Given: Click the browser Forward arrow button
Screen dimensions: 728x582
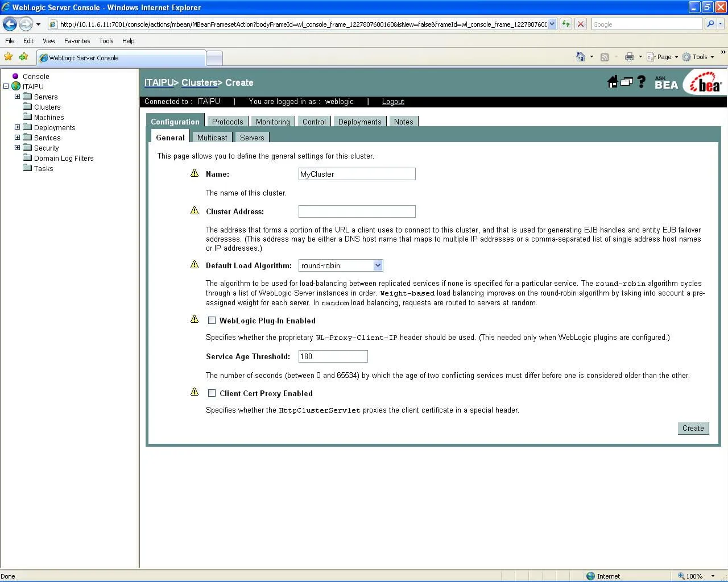Looking at the screenshot, I should (x=26, y=24).
